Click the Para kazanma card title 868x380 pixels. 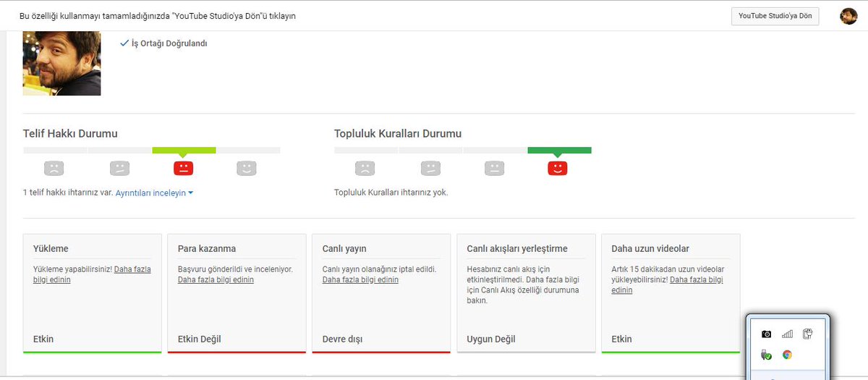[207, 248]
